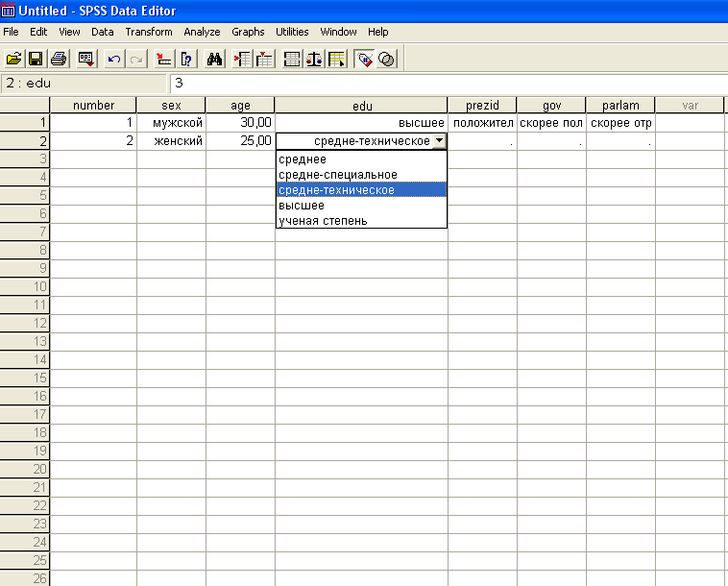Click the grayed 'var' column header
The image size is (728, 586).
[690, 106]
